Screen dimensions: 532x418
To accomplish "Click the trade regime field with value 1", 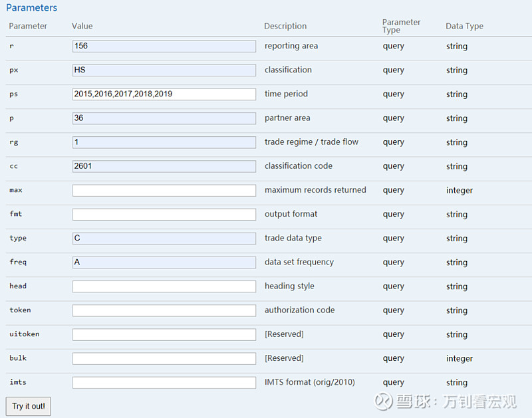I will [x=164, y=142].
